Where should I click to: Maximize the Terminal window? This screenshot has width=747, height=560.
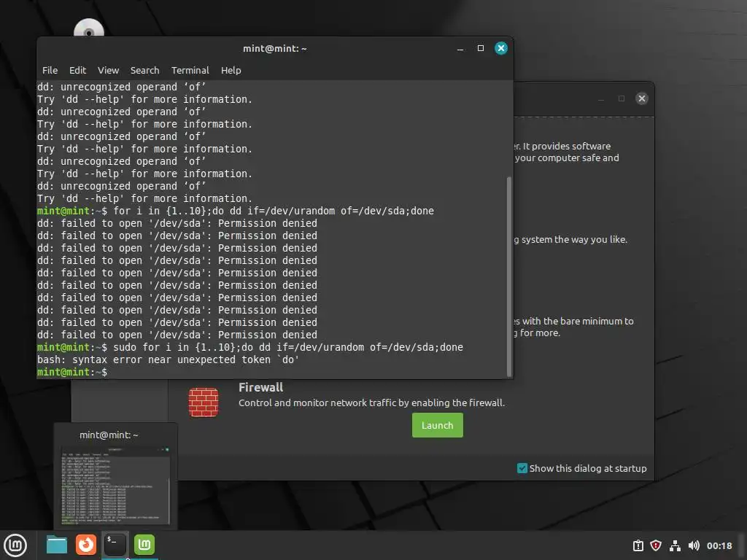(x=481, y=48)
